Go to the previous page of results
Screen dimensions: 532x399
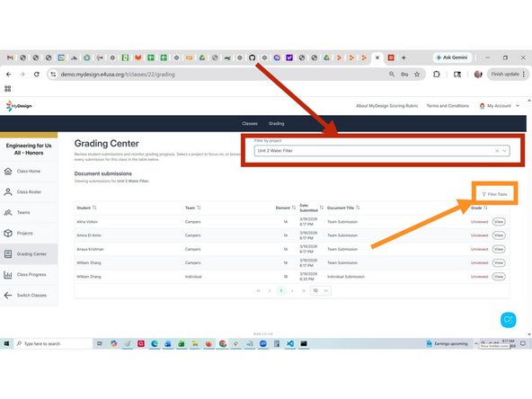270,291
